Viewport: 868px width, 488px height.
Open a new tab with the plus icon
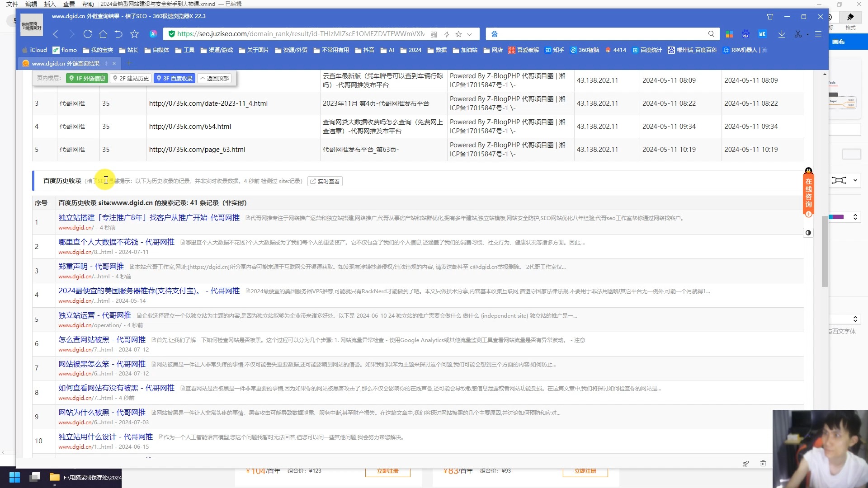point(129,63)
